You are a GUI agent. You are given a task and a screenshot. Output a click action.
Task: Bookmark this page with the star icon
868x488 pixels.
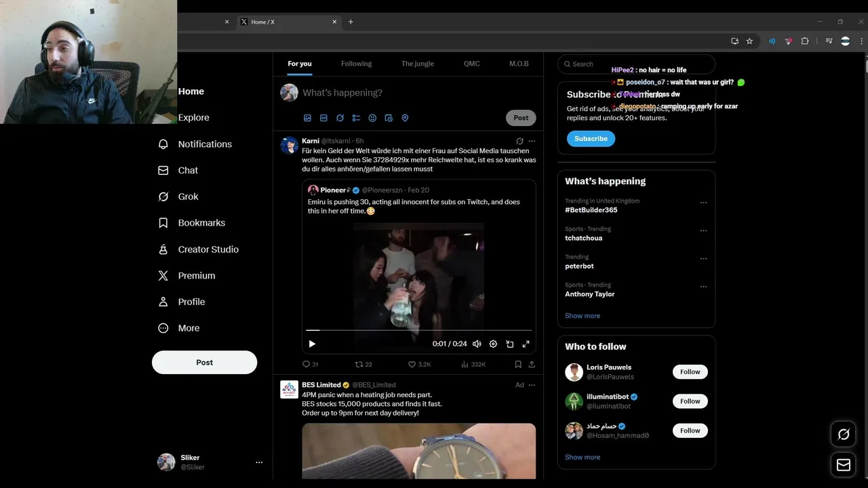pos(749,41)
